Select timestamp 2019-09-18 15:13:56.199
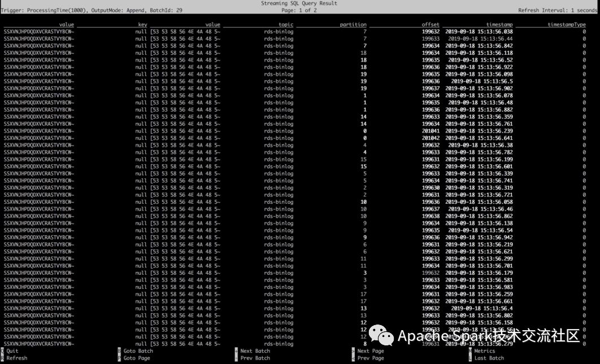Image resolution: width=600 pixels, height=364 pixels. 479,159
